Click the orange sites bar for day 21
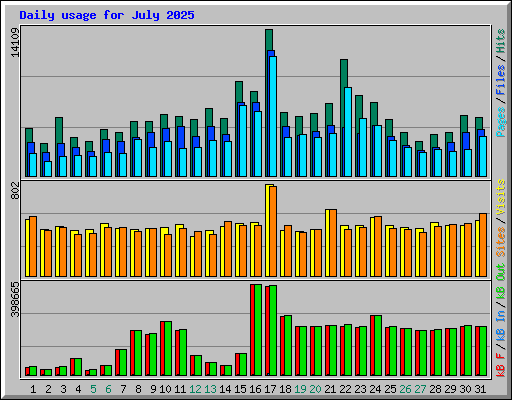 click(x=333, y=243)
